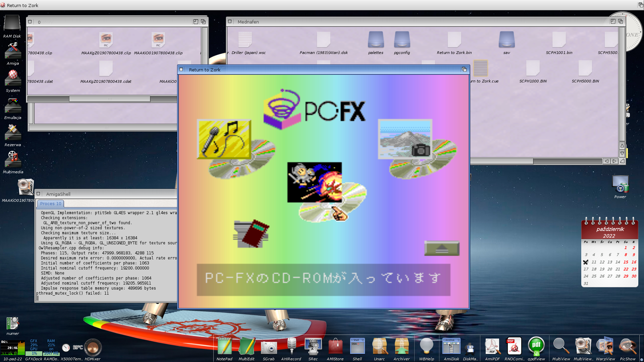Select Return to Zork.bin file
Viewport: 644px width, 362px height.
pyautogui.click(x=454, y=43)
